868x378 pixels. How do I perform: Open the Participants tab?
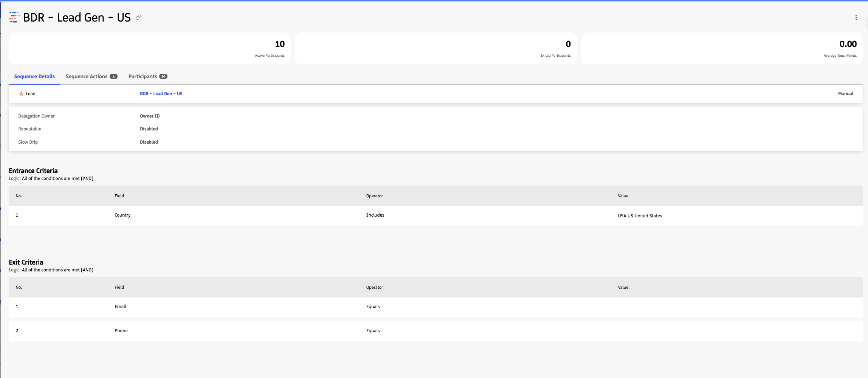pos(148,76)
